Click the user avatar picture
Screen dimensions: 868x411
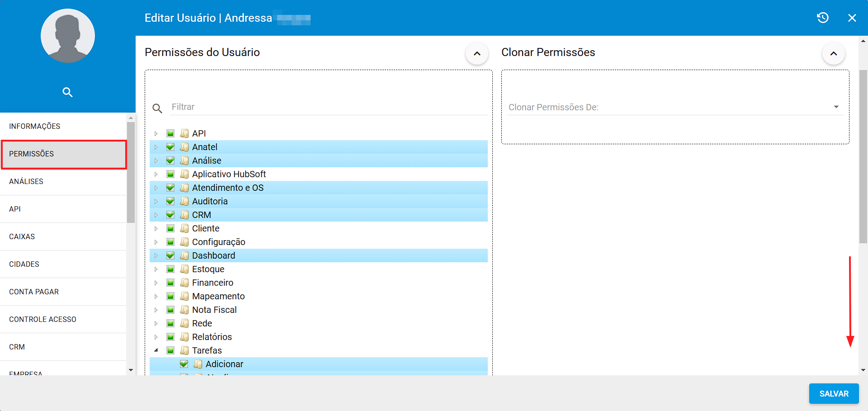point(68,36)
